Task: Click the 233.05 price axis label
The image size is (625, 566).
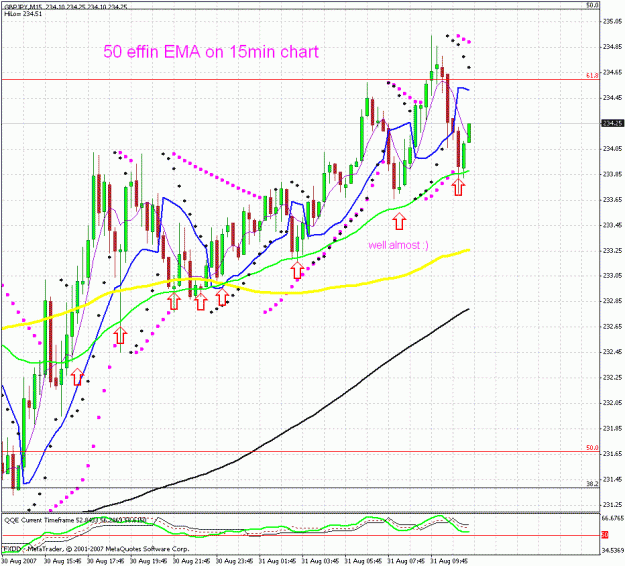Action: click(613, 276)
